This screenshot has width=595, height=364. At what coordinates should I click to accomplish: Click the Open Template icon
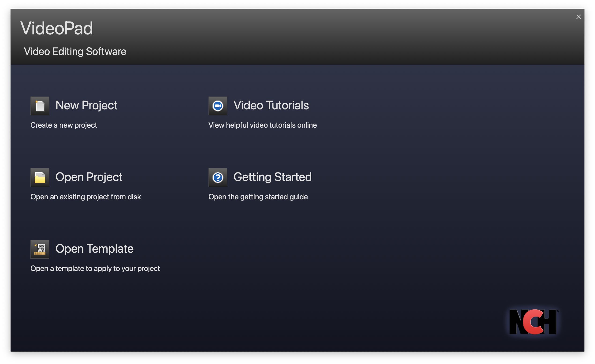coord(40,249)
